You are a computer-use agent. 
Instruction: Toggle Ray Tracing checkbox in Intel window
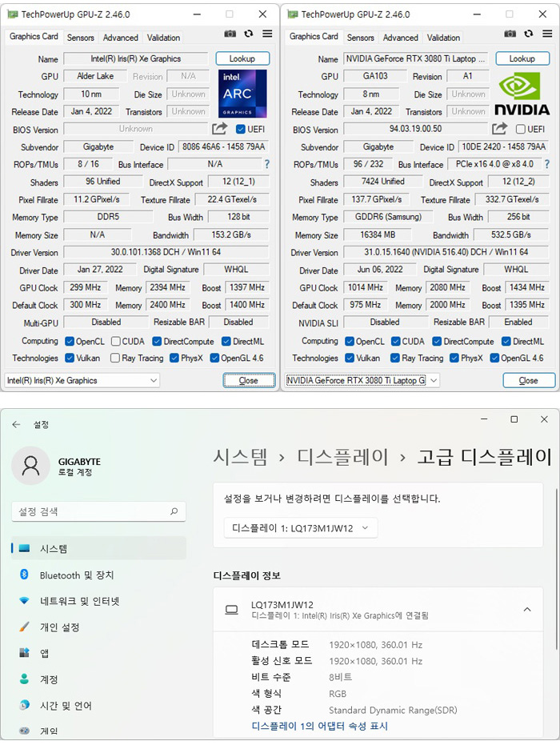[115, 358]
